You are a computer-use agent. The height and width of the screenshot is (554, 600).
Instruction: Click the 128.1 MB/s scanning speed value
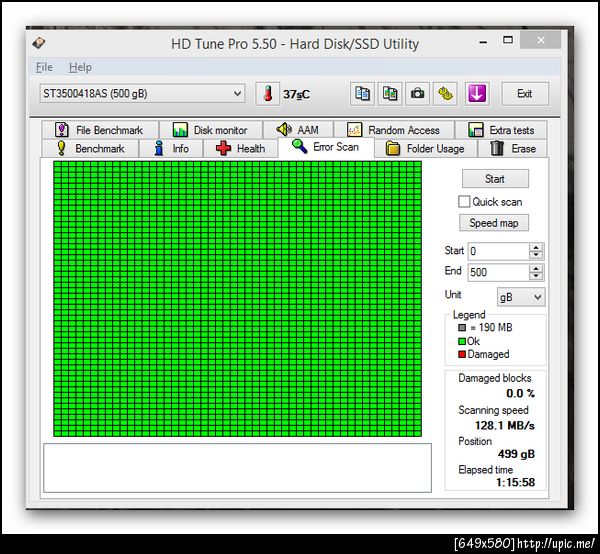[505, 425]
